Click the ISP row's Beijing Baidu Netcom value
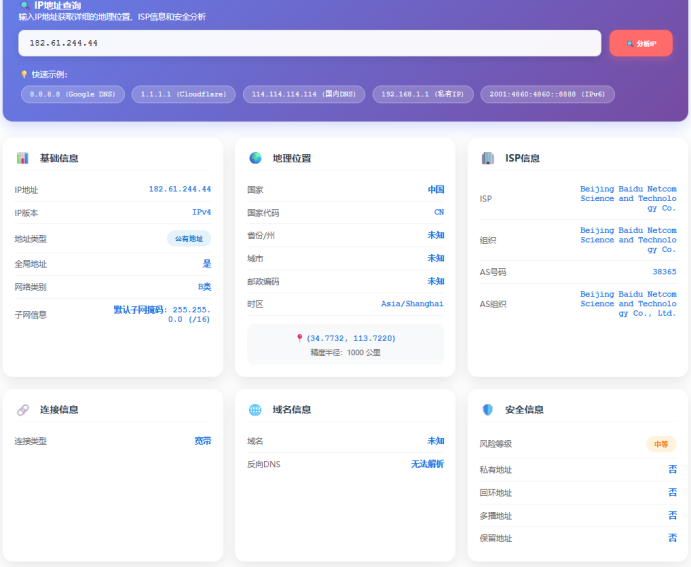Viewport: 691px width, 567px height. [x=628, y=198]
